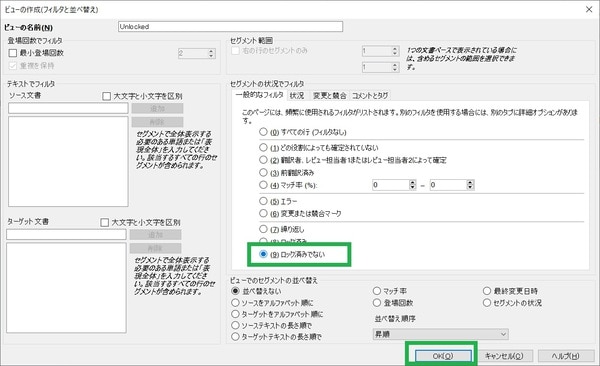Screen dimensions: 600x366
Task: Click 追加 button beside target text field
Action: (x=155, y=234)
